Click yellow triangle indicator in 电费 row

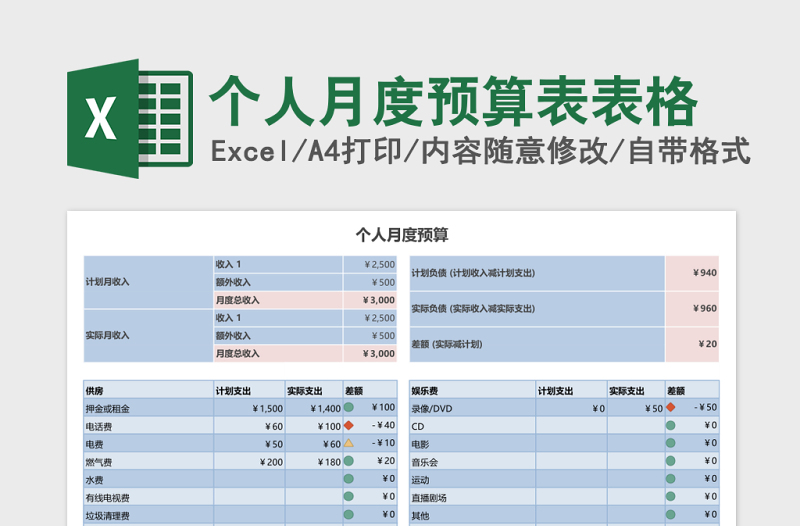[x=348, y=443]
